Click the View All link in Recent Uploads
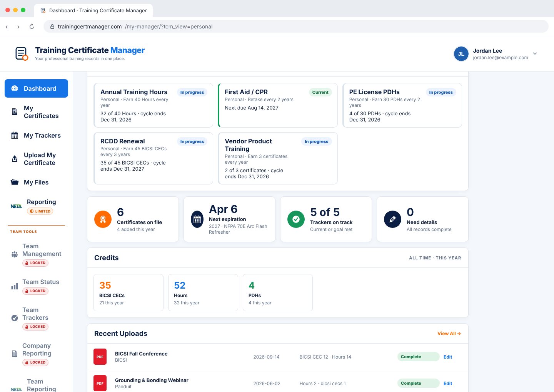This screenshot has width=554, height=392. coord(449,334)
